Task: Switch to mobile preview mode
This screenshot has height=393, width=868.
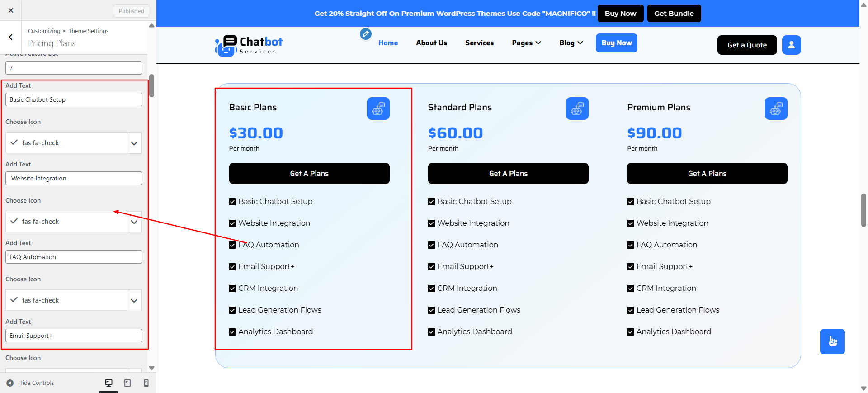Action: tap(146, 383)
